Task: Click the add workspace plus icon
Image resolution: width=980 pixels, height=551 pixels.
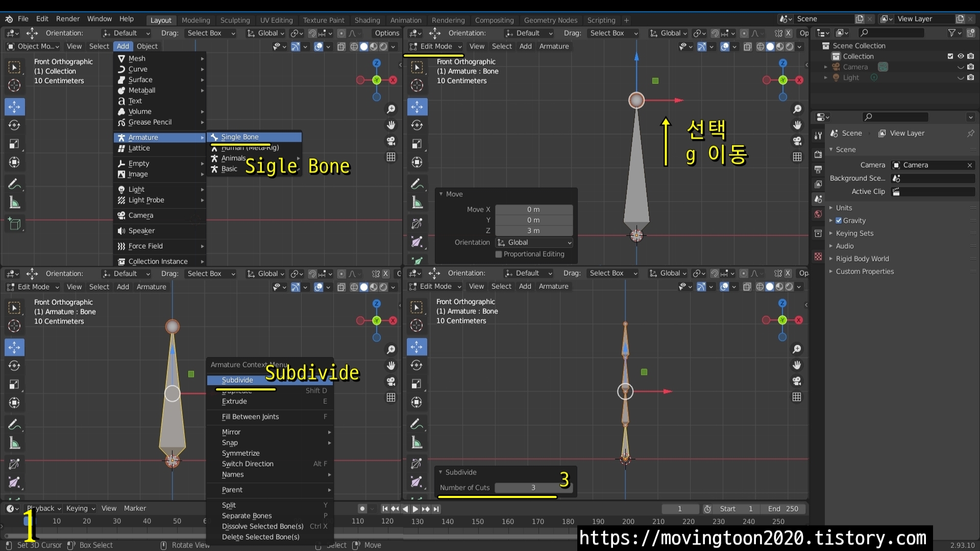Action: point(626,20)
